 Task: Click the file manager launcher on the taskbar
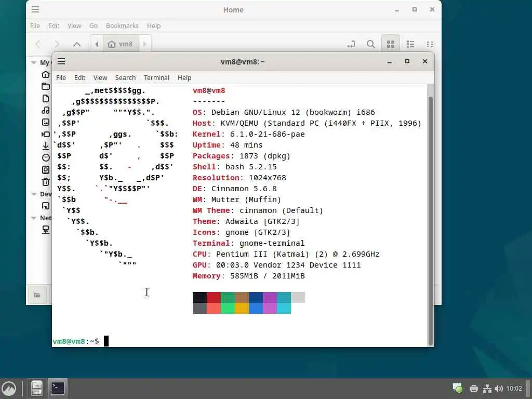click(37, 388)
